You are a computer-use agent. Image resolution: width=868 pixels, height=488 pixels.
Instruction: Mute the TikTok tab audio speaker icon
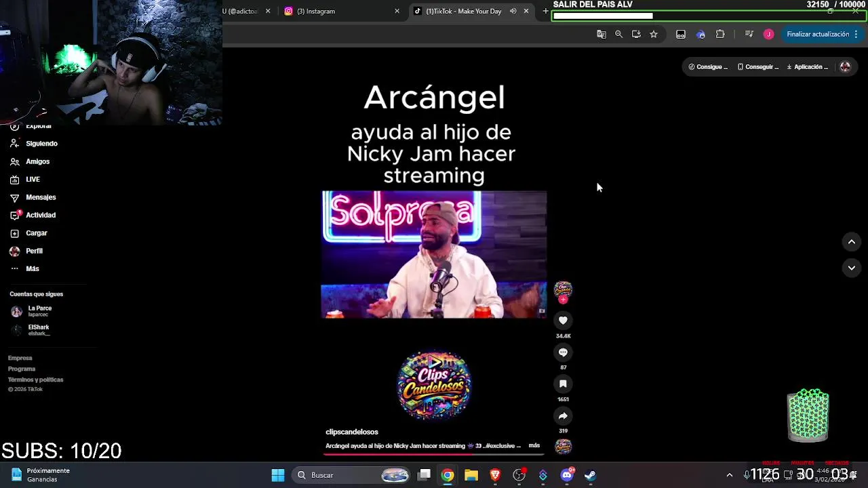tap(513, 11)
